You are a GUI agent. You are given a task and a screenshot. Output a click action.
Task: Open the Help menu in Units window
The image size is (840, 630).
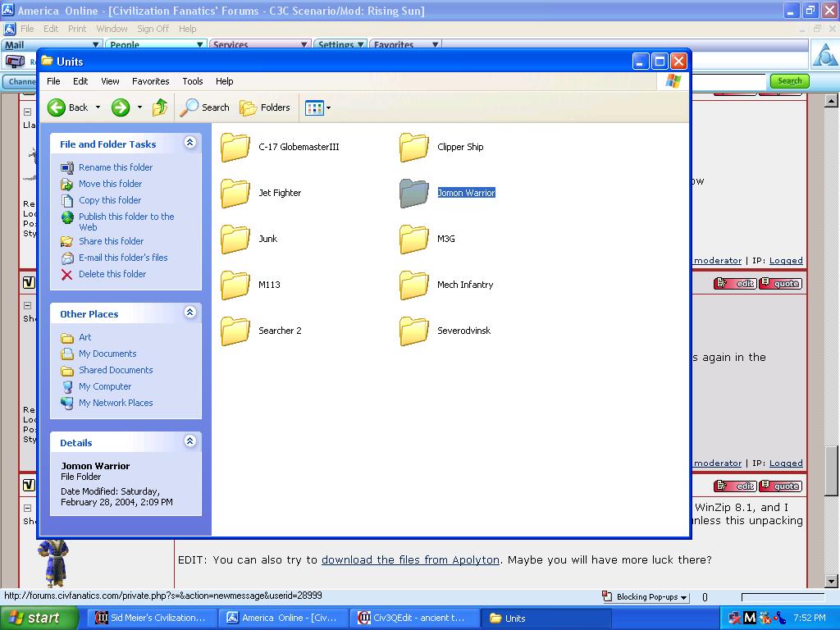tap(225, 81)
